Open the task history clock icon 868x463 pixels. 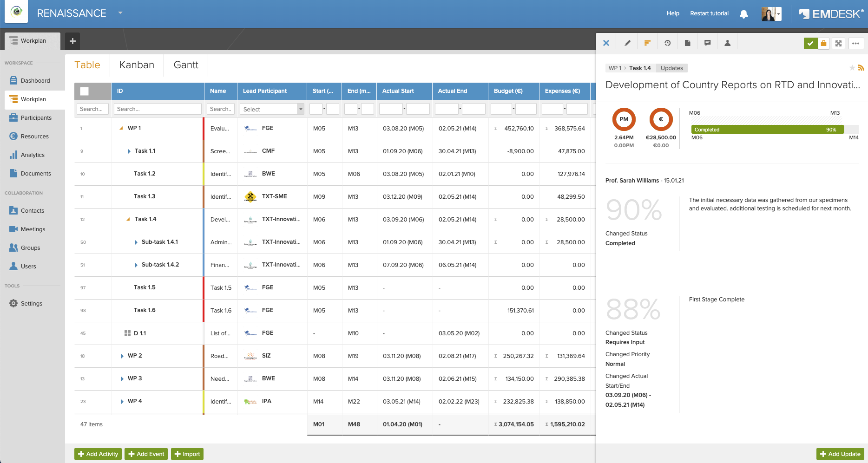[668, 42]
